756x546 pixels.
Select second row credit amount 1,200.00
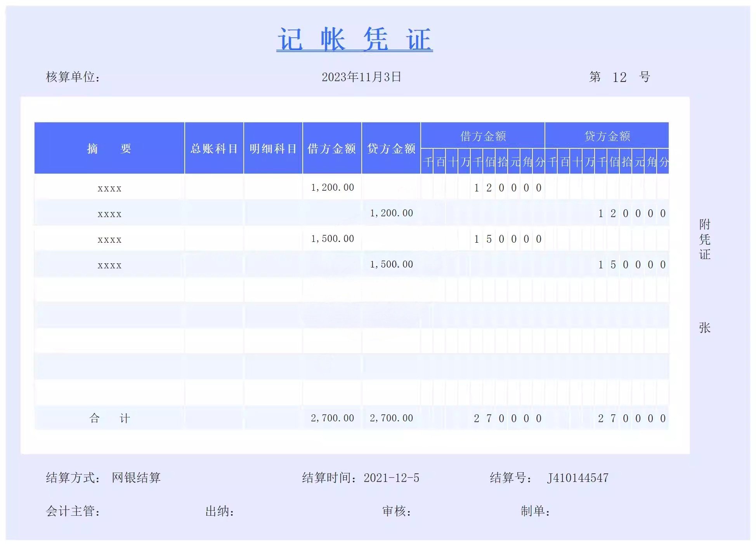pyautogui.click(x=391, y=213)
